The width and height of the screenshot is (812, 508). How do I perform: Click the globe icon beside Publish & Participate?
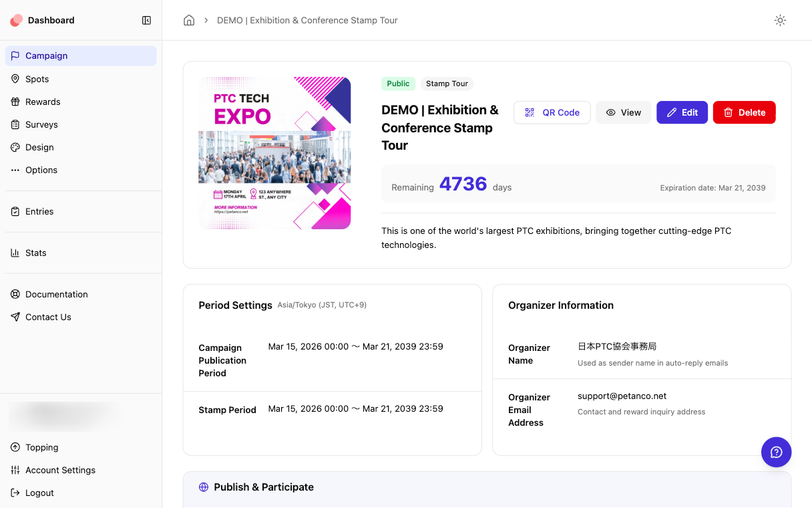(x=204, y=487)
